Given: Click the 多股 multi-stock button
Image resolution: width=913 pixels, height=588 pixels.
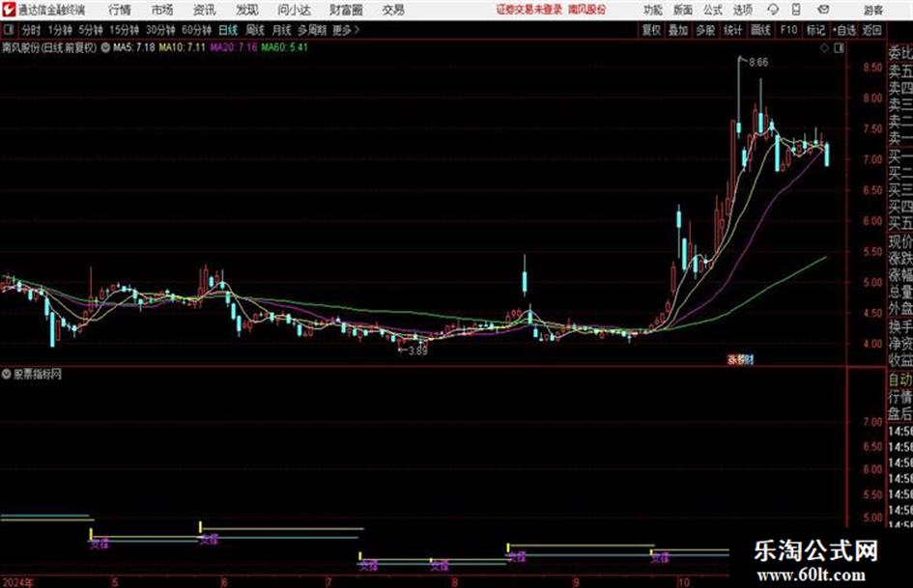Looking at the screenshot, I should [705, 30].
